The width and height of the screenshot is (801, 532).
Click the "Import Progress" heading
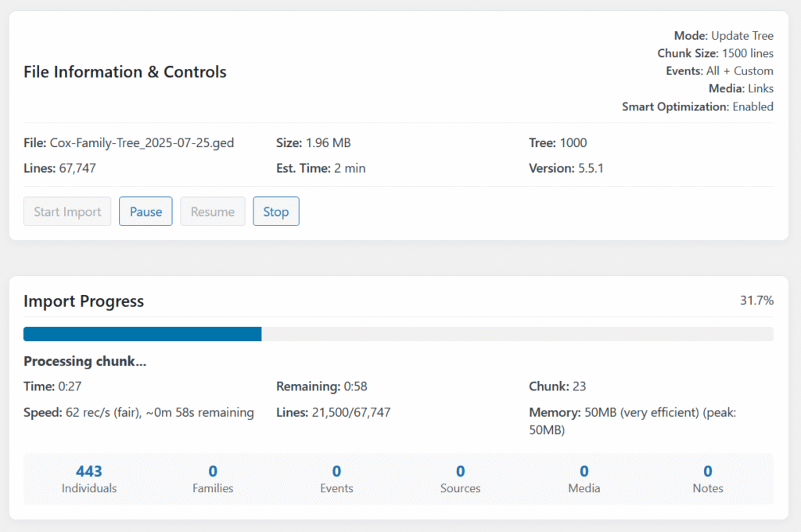tap(84, 301)
